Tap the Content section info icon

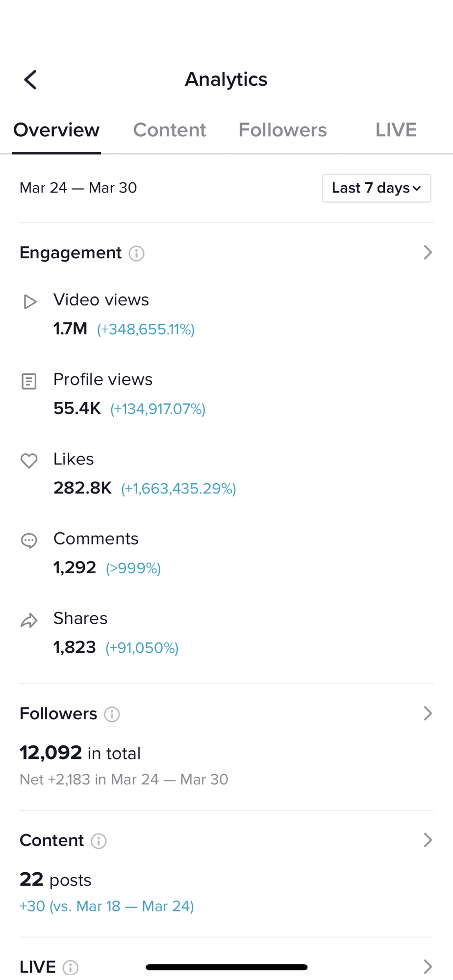(x=99, y=841)
